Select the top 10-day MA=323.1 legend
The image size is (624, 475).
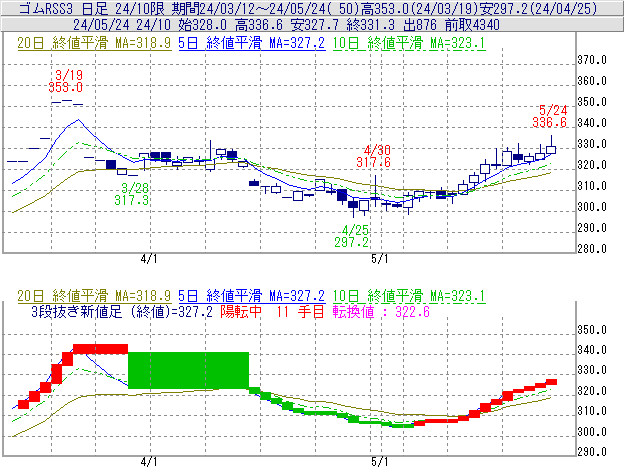pyautogui.click(x=409, y=43)
